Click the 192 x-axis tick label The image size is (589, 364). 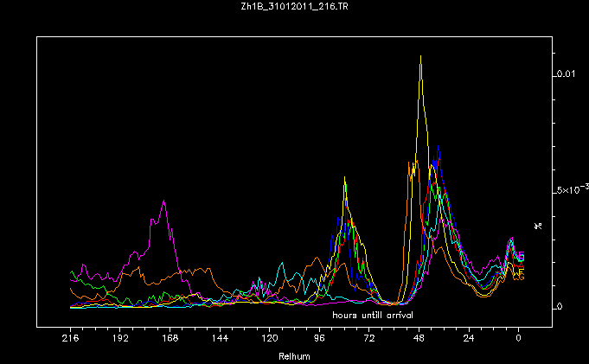[119, 342]
